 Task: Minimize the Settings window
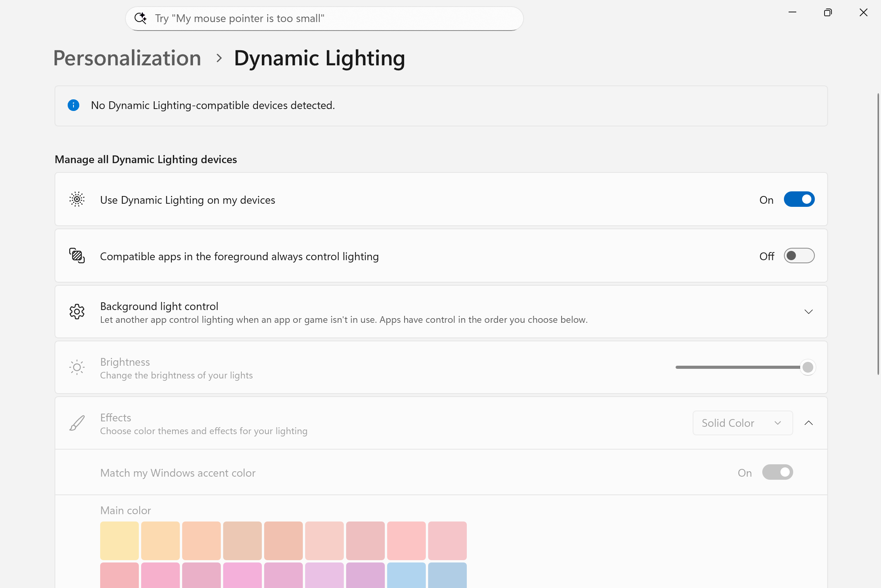[x=792, y=12]
